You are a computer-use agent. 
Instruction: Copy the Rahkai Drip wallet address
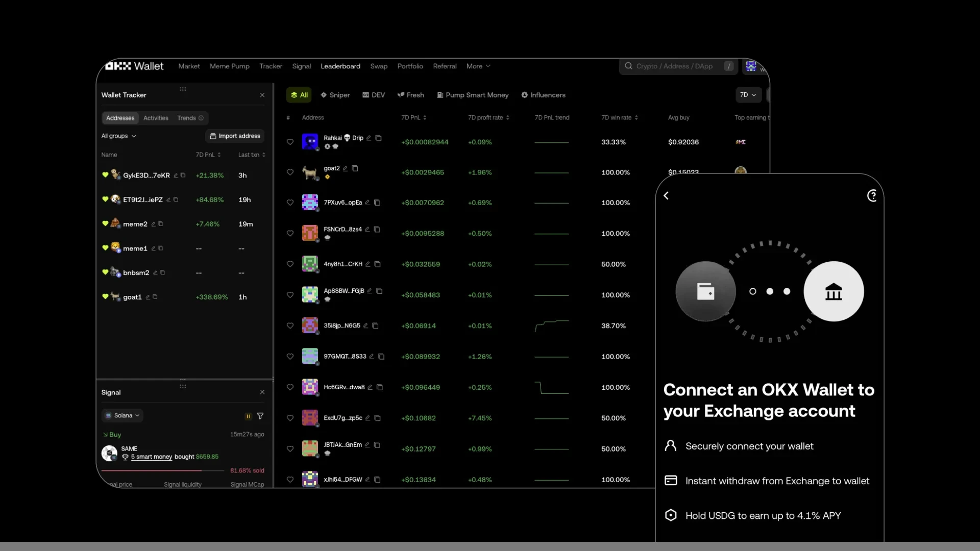pyautogui.click(x=378, y=138)
